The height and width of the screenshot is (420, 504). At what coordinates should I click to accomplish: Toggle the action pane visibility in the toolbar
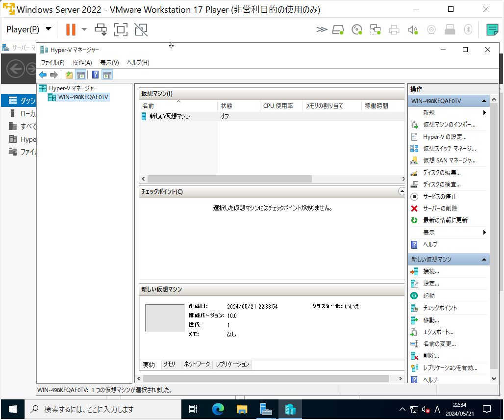pos(107,75)
